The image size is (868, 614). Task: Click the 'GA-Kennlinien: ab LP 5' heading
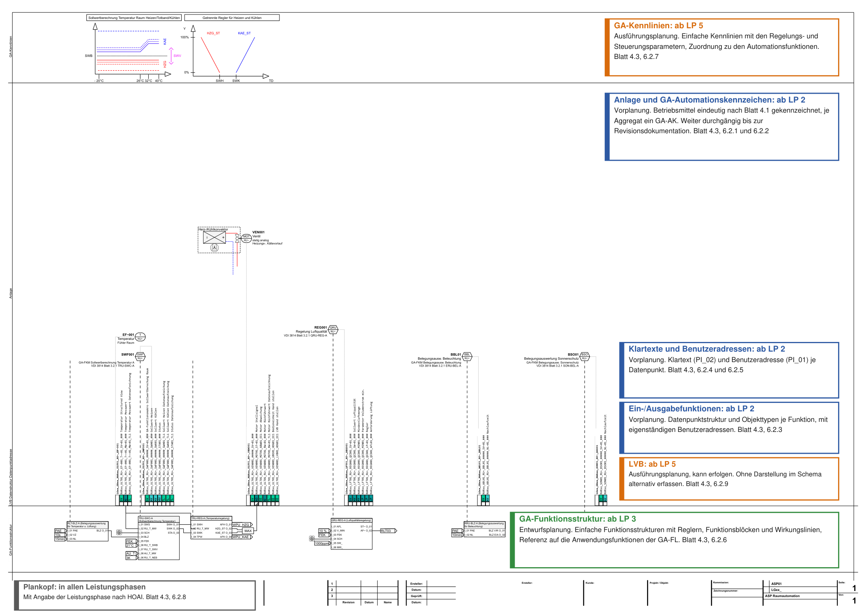point(658,25)
